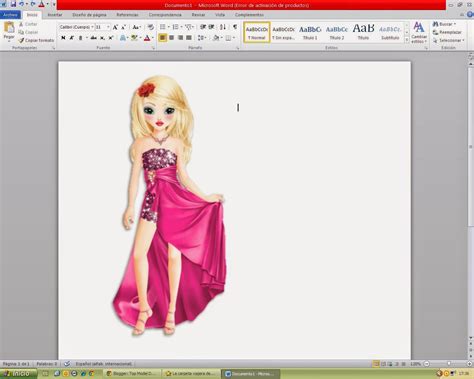
Task: Click the font color red A swatch
Action: (147, 38)
